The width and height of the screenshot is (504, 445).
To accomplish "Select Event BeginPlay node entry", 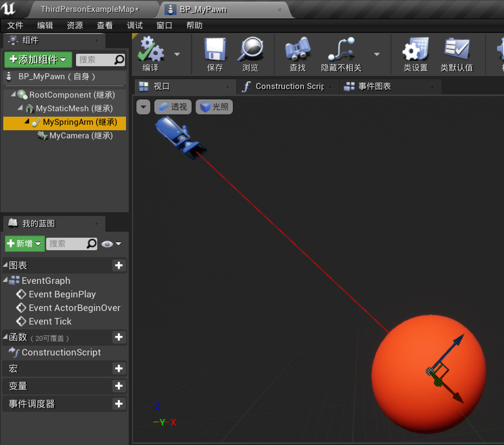I will click(x=62, y=294).
